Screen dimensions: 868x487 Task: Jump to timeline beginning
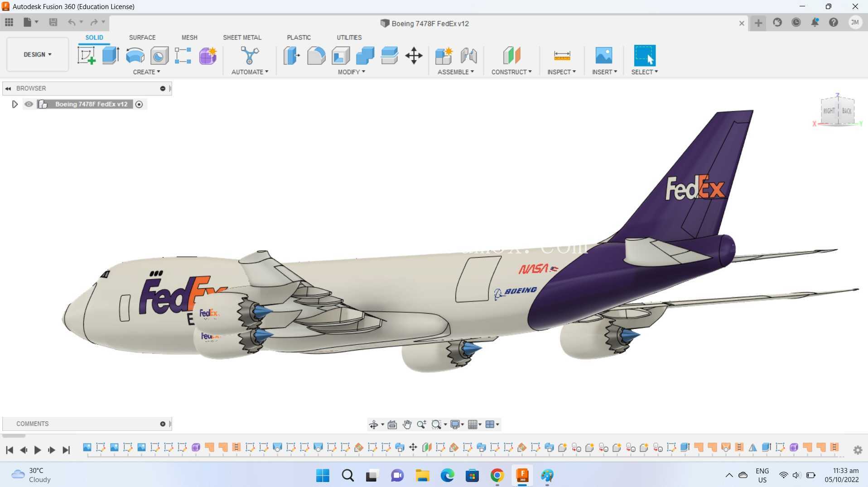click(x=9, y=450)
